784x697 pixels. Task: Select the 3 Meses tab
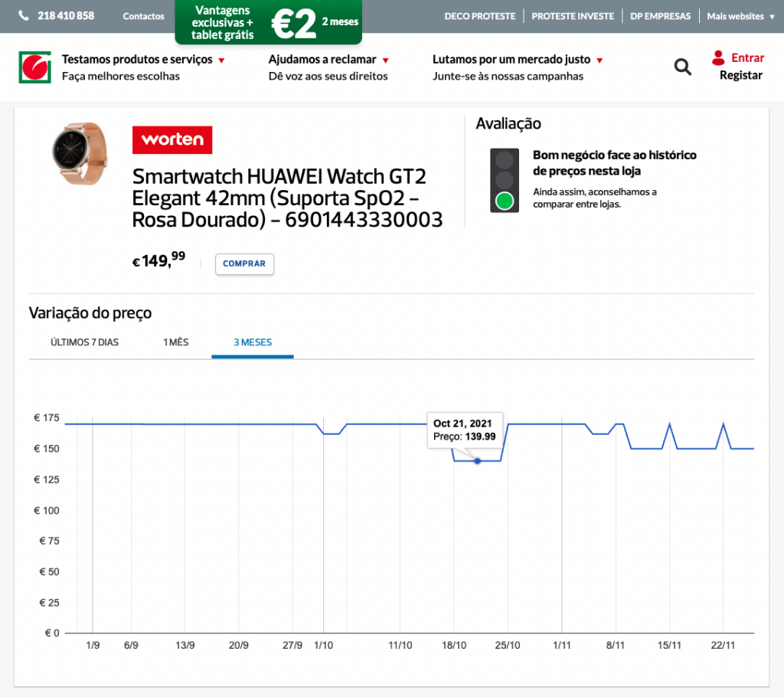tap(253, 342)
